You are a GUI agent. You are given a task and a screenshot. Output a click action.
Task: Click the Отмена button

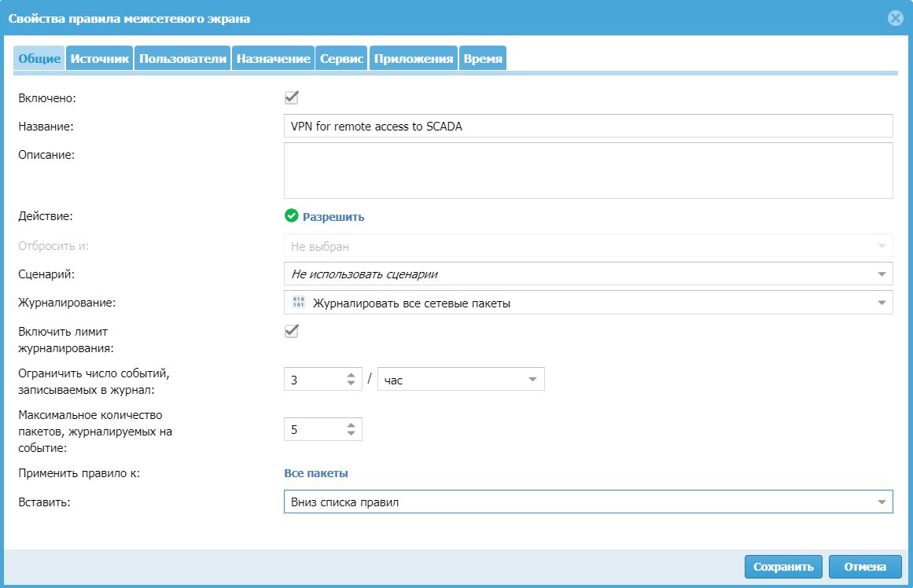(x=865, y=567)
